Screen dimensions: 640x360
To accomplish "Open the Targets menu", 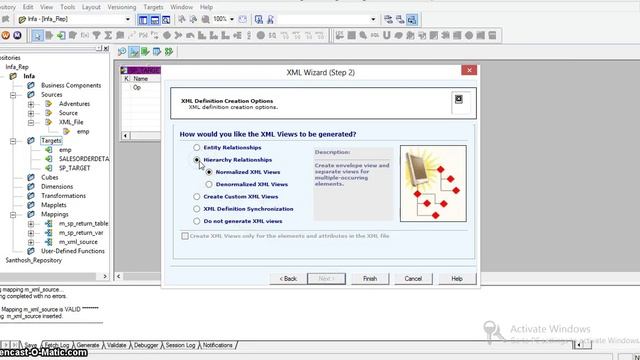I will (153, 7).
